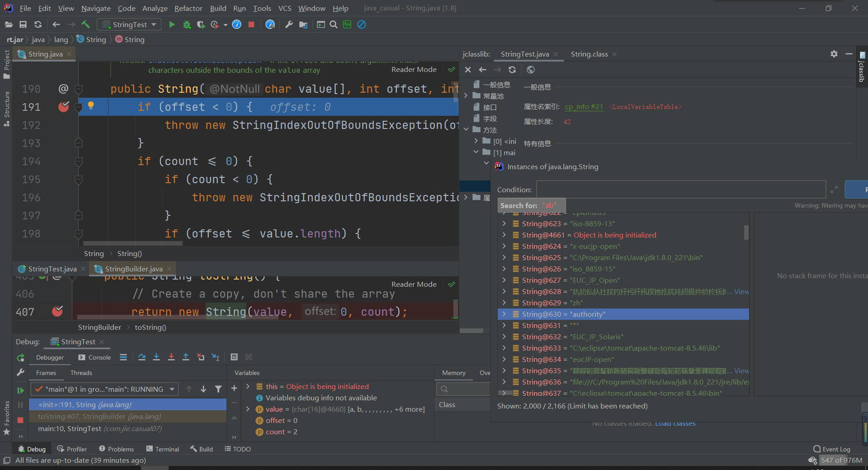The width and height of the screenshot is (868, 470).
Task: Switch to StringTest.java editor tab
Action: pyautogui.click(x=52, y=269)
